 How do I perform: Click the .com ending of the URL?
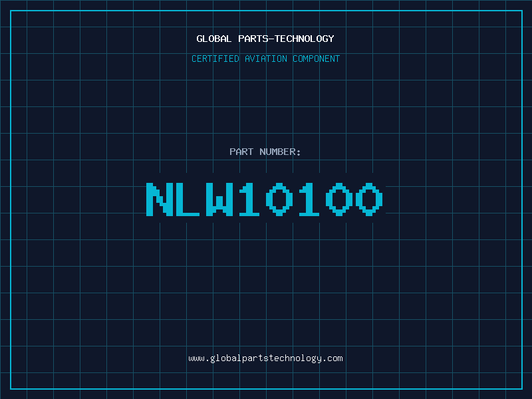point(333,358)
